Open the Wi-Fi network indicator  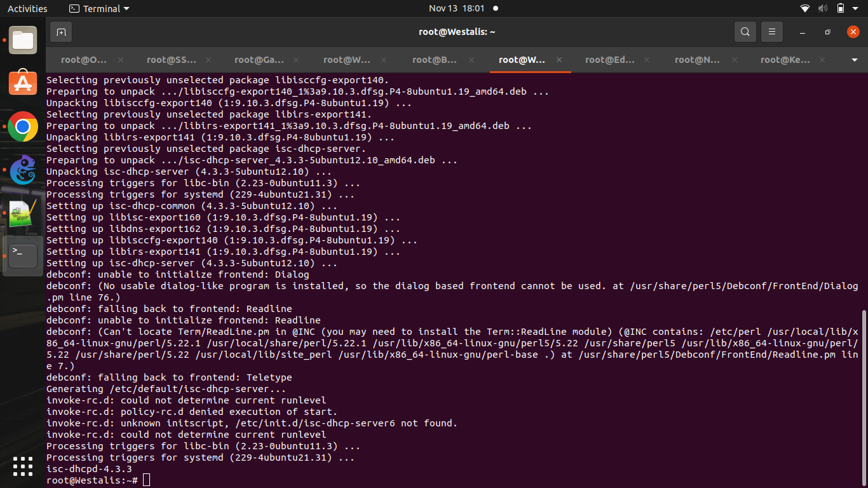(x=805, y=8)
